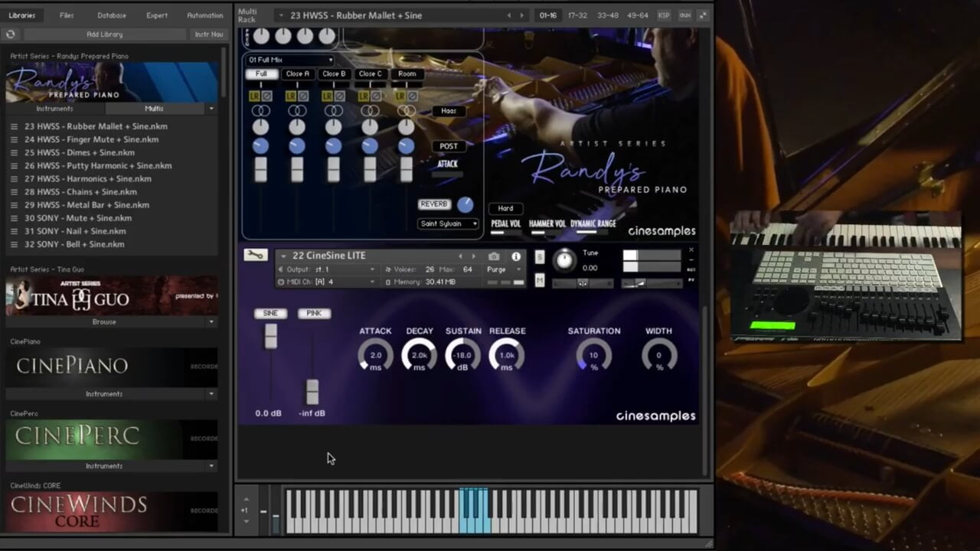Open the info icon on CineSine LITE
Screen dimensions: 980x551
(x=516, y=256)
